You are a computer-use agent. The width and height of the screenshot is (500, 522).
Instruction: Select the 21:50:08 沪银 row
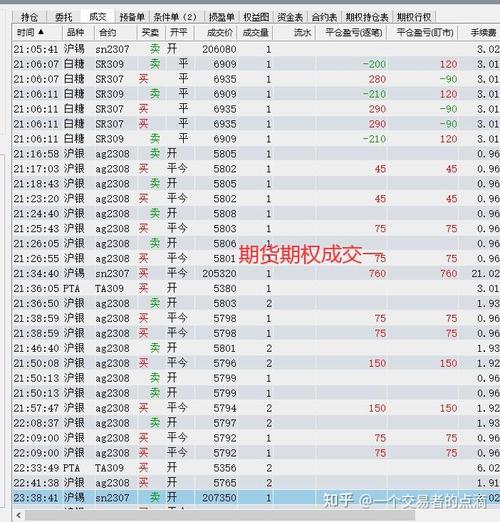point(256,363)
